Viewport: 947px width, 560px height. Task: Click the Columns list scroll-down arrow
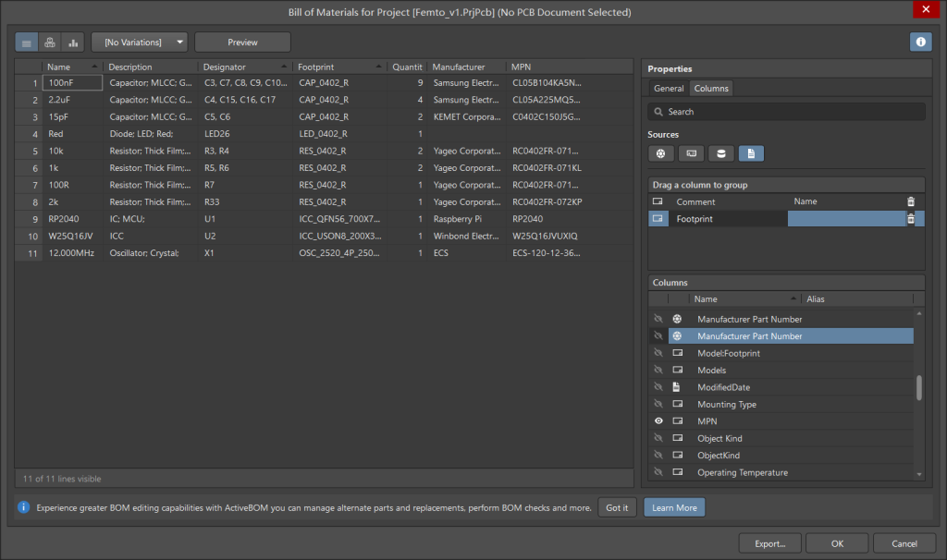(x=919, y=475)
